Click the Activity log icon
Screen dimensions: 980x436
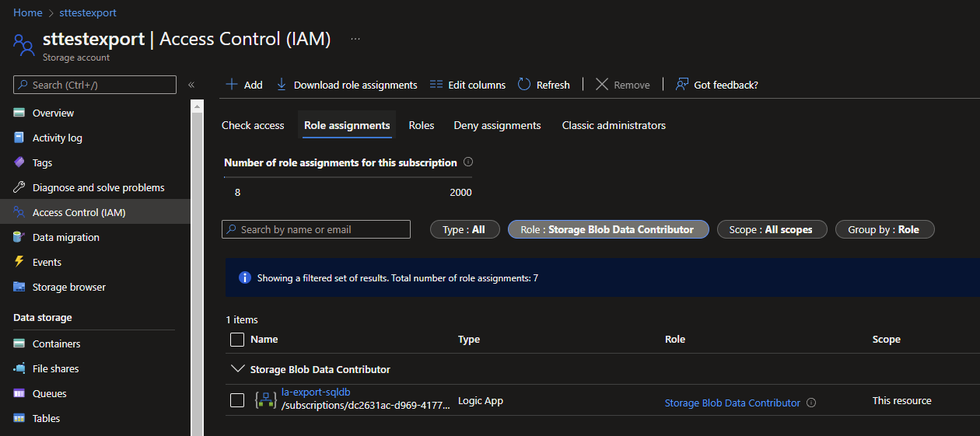tap(19, 138)
